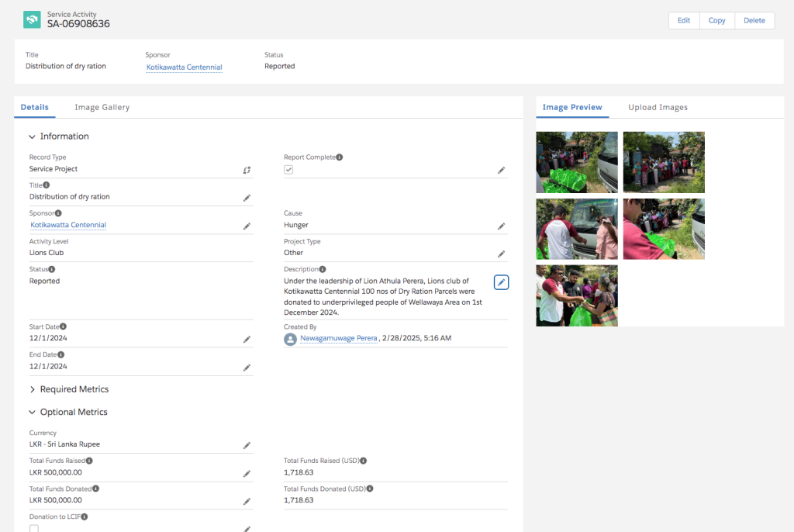The image size is (794, 532).
Task: Edit the Project Type pencil icon
Action: 501,254
